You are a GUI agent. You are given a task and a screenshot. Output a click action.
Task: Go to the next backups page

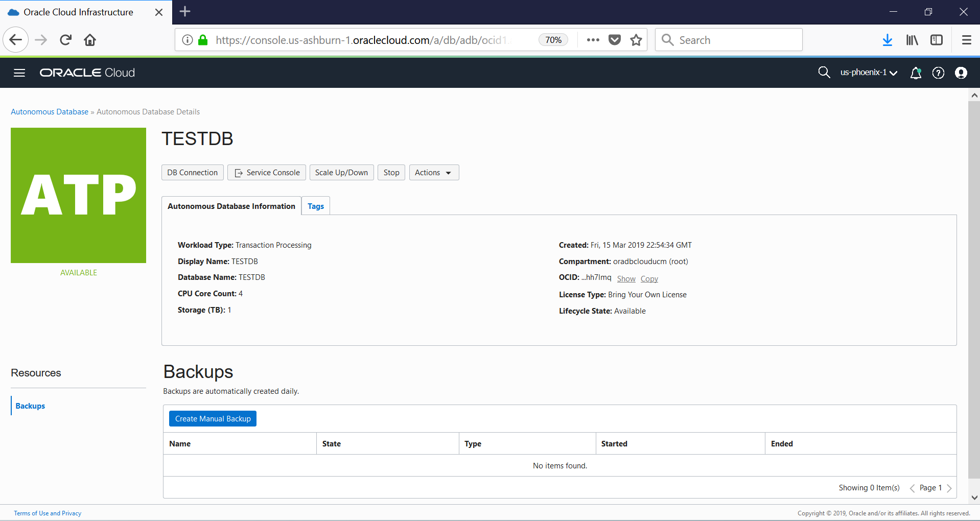pos(949,488)
